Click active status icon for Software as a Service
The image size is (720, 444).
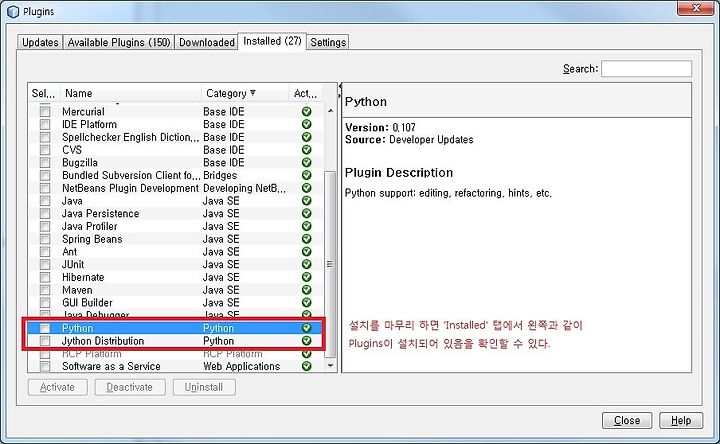pyautogui.click(x=307, y=366)
